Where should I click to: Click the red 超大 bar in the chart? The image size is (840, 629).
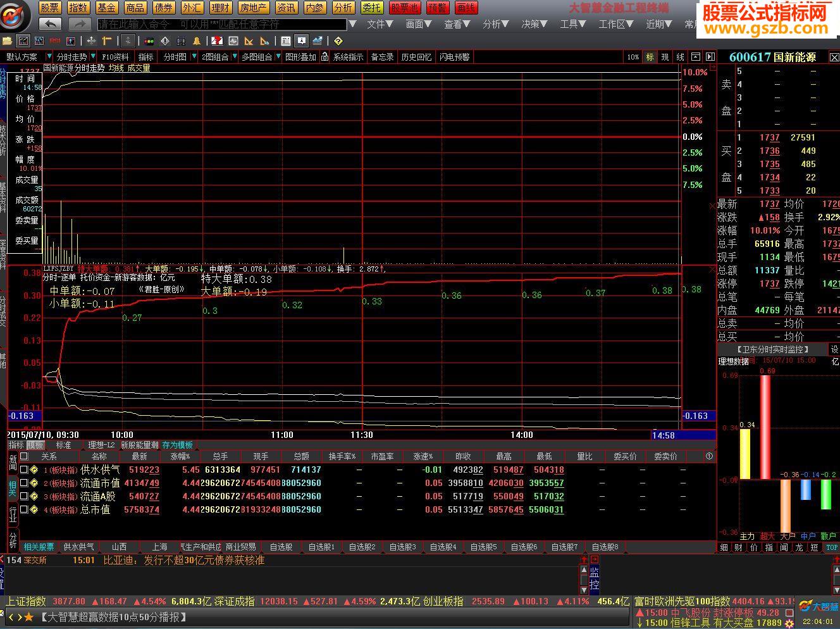765,428
